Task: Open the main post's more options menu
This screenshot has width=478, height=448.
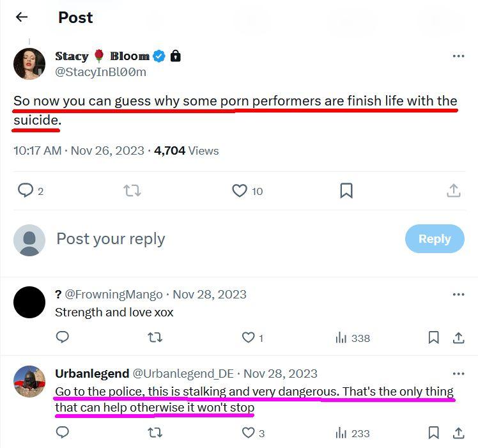Action: click(x=458, y=56)
